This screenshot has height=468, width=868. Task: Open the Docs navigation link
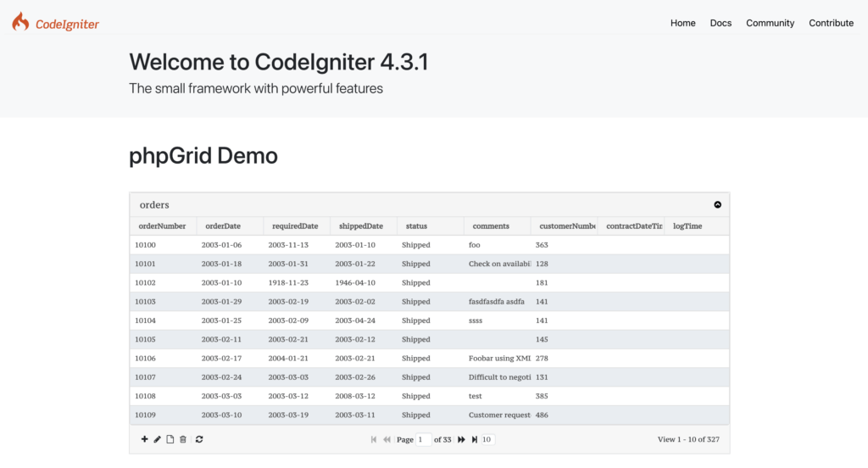(x=721, y=23)
